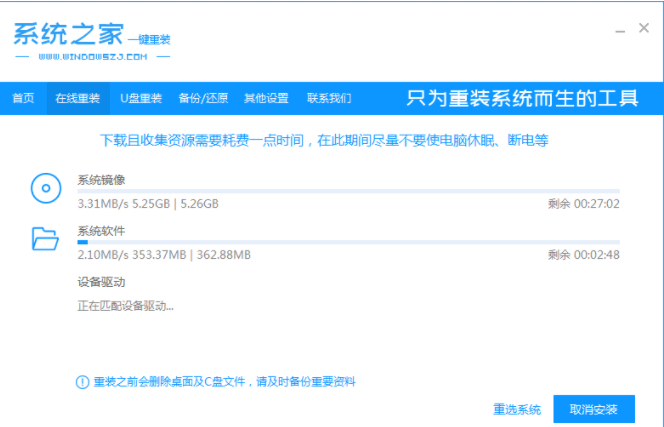Viewport: 664px width, 427px height.
Task: Go to the 备份/还原 tab
Action: pyautogui.click(x=203, y=98)
